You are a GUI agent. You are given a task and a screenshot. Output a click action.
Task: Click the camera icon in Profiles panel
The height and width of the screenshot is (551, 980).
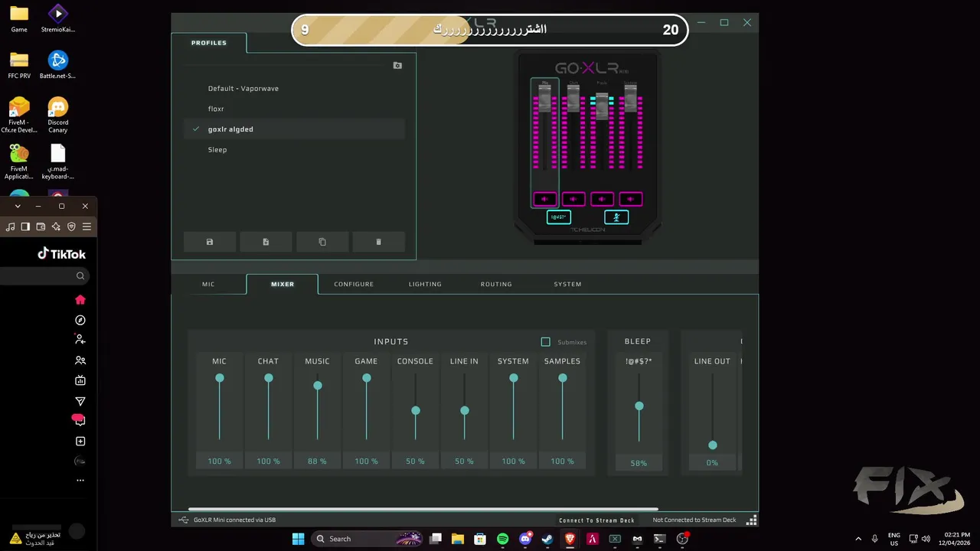397,66
